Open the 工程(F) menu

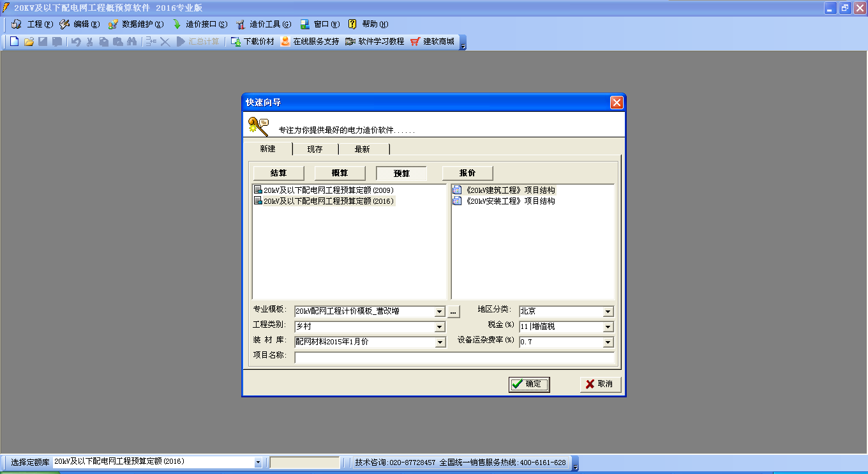pyautogui.click(x=33, y=24)
